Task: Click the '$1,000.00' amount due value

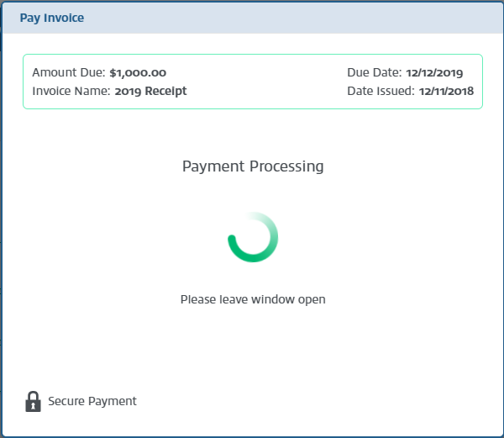Action: point(138,73)
